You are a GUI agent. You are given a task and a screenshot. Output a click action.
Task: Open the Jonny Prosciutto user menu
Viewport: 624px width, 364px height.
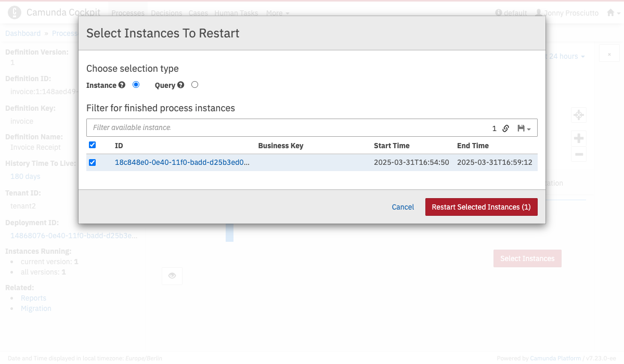(x=567, y=13)
